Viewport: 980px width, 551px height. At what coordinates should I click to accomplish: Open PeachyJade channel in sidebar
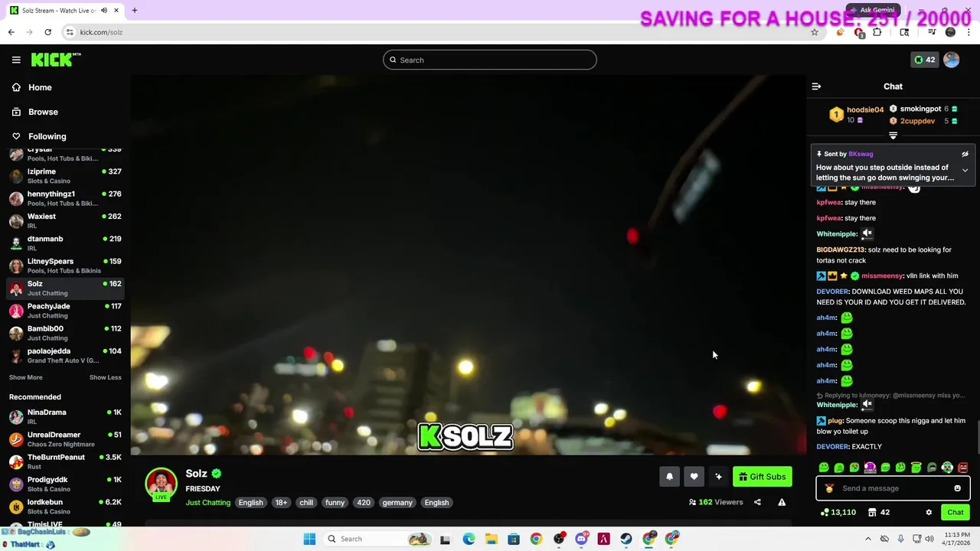coord(65,311)
